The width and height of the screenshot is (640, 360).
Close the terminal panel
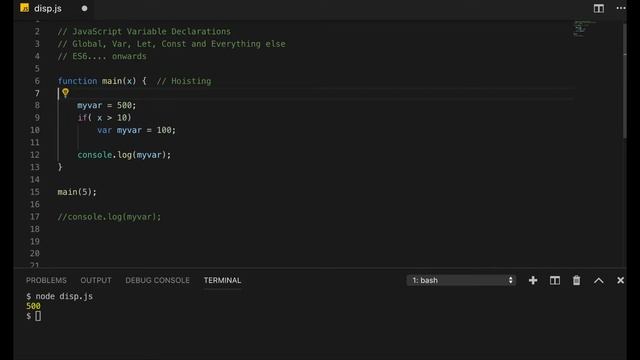pos(620,280)
